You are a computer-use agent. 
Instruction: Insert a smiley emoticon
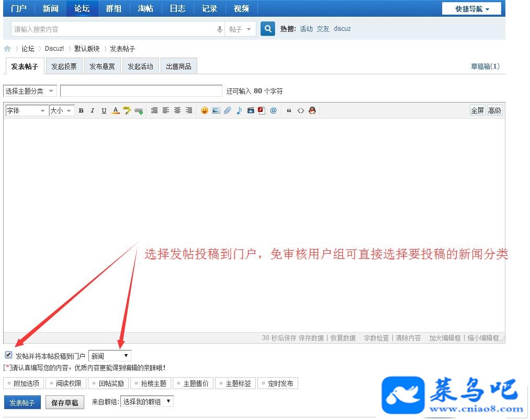204,110
